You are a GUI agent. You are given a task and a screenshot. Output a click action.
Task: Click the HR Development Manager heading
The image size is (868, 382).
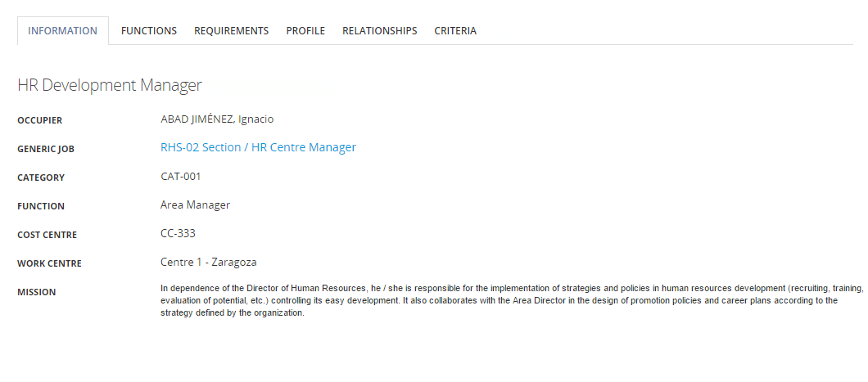coord(110,85)
